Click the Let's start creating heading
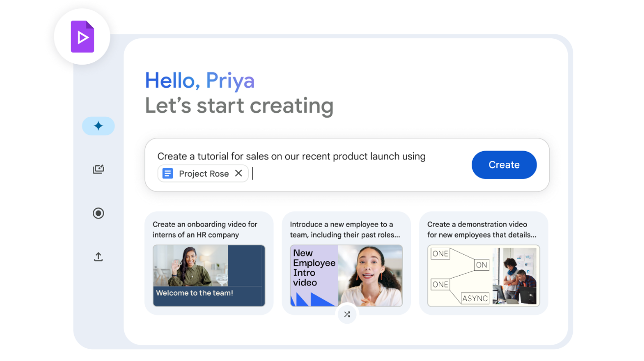Screen dimensions: 644x361 (x=239, y=105)
